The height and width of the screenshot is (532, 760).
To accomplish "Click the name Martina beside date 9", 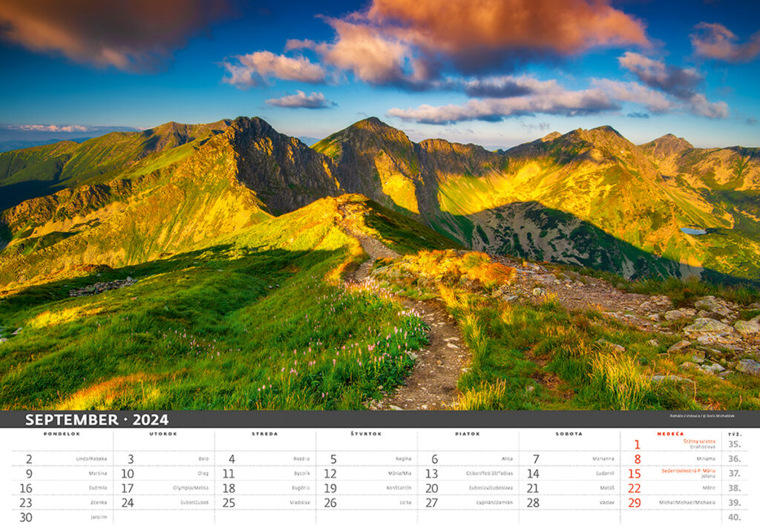I will (97, 473).
